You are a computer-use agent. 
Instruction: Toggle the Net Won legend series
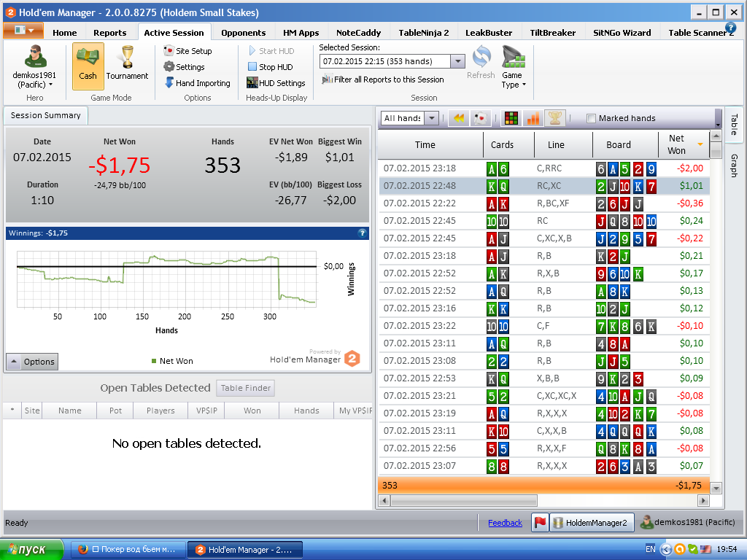172,361
